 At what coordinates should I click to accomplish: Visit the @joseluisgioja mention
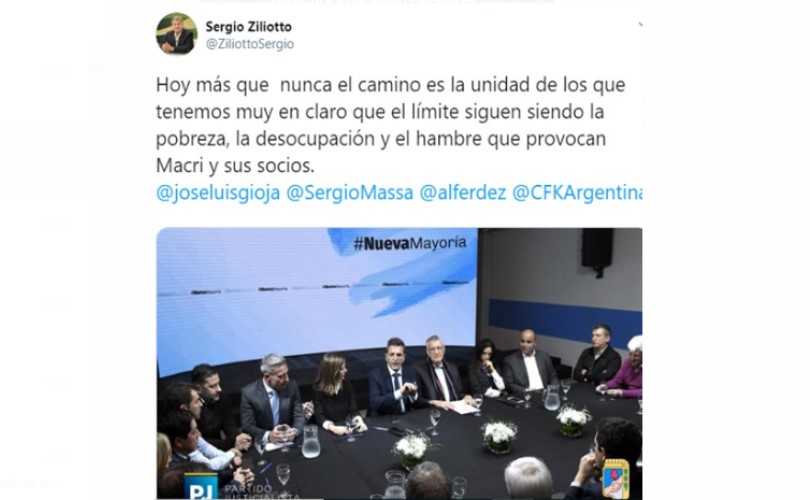(x=218, y=193)
